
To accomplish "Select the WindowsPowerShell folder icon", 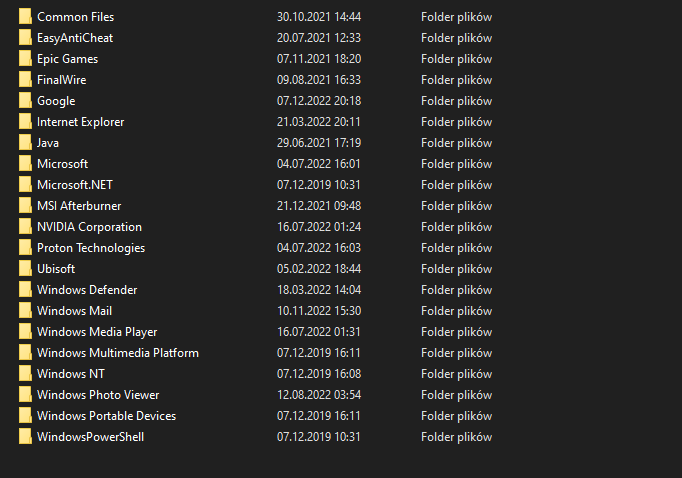I will pos(25,437).
